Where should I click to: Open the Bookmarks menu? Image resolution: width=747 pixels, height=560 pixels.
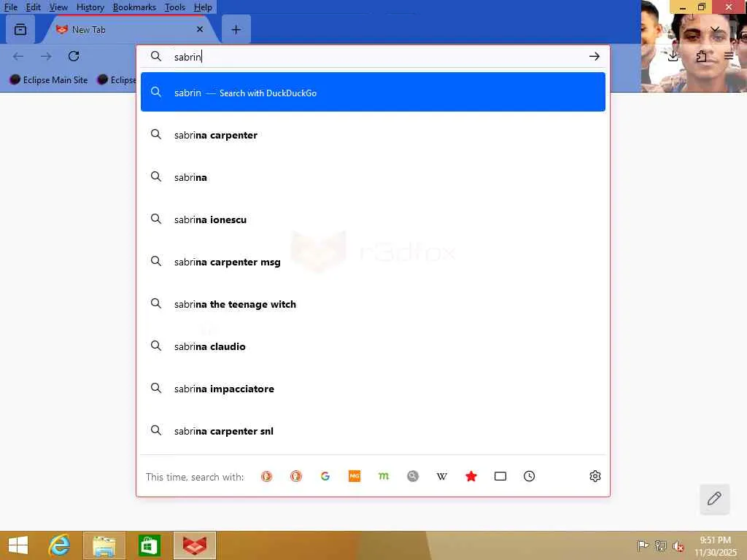134,7
